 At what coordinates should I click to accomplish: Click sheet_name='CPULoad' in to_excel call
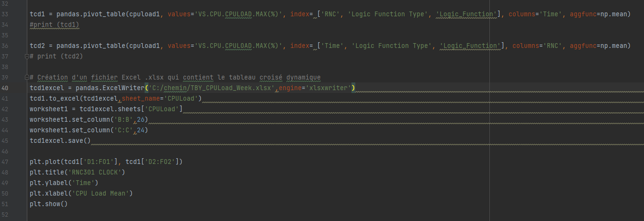(160, 98)
